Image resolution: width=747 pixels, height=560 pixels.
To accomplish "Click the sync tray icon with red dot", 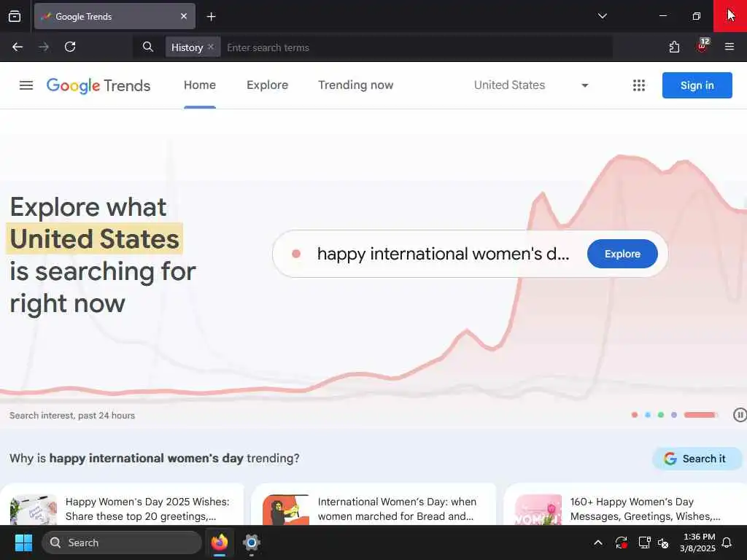I will tap(622, 542).
